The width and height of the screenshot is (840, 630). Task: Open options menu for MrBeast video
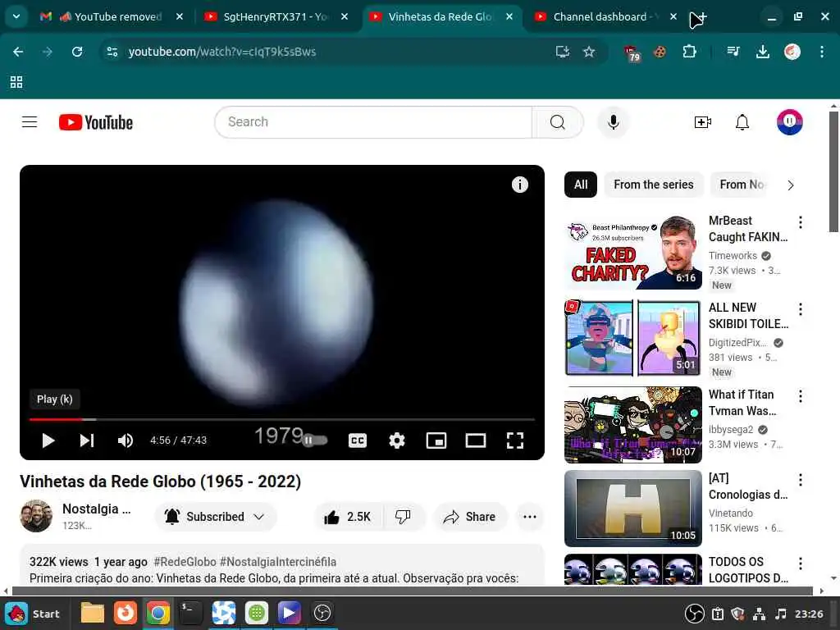pos(801,222)
